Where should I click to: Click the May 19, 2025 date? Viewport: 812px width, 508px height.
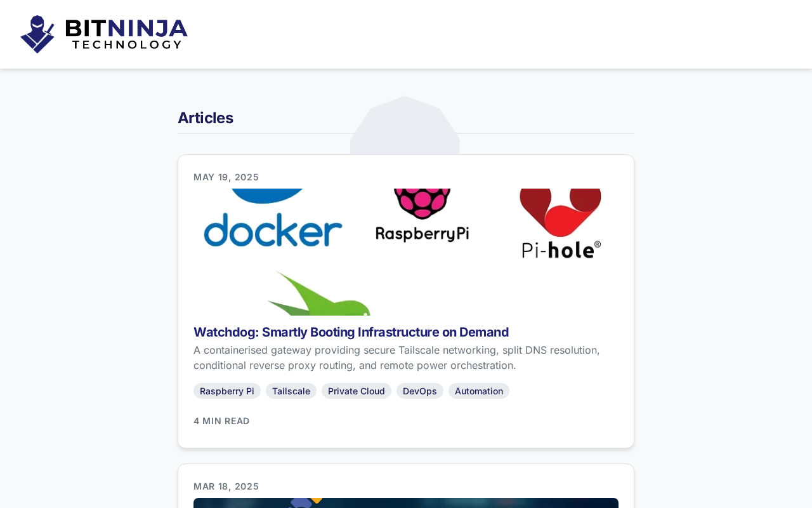[x=226, y=177]
